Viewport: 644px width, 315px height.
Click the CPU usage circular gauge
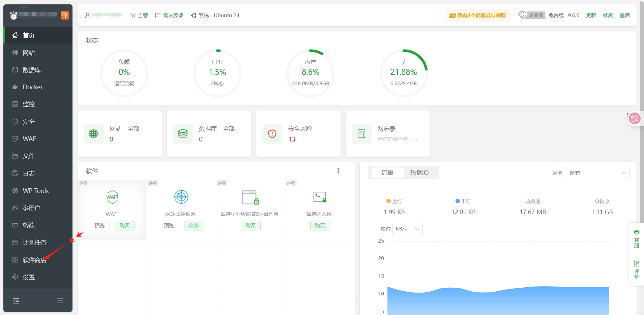click(x=217, y=73)
